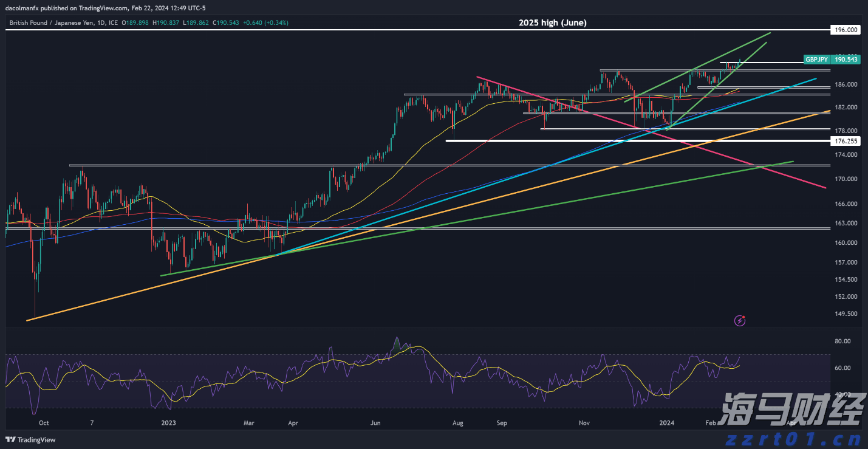Click the TradingView logo in bottom corner
Viewport: 868px width, 449px height.
[31, 440]
